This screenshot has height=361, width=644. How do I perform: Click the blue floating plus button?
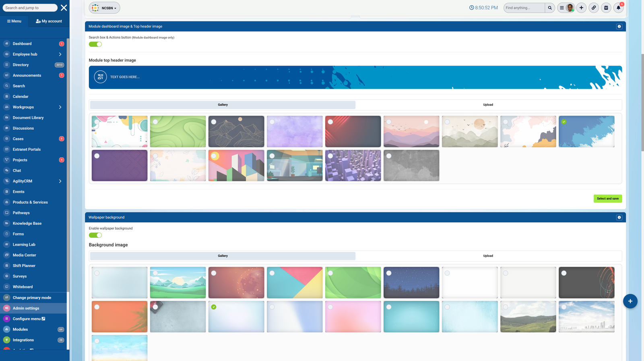click(630, 301)
